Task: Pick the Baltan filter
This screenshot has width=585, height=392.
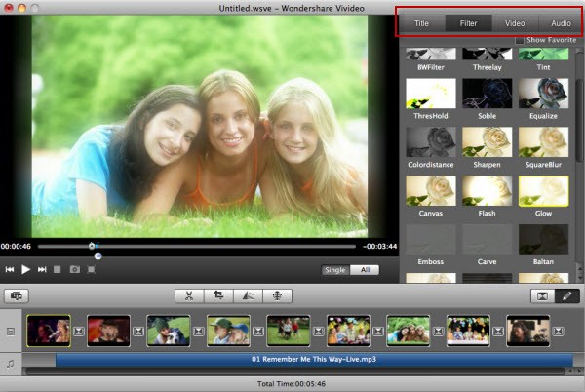Action: pos(543,239)
